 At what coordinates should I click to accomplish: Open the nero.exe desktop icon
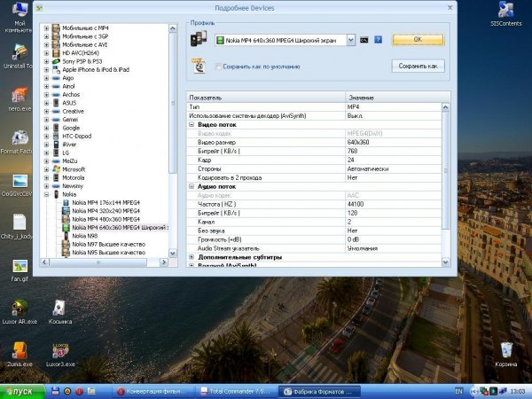[20, 99]
